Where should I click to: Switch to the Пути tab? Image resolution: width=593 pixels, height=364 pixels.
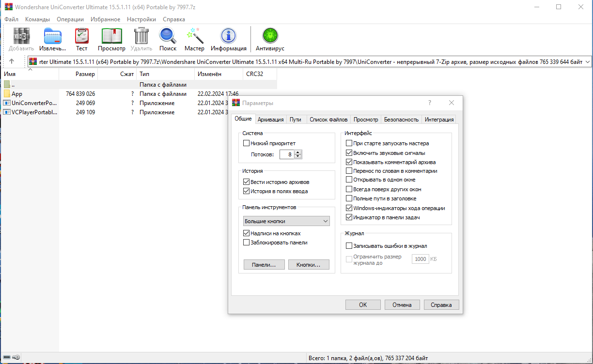pos(296,120)
